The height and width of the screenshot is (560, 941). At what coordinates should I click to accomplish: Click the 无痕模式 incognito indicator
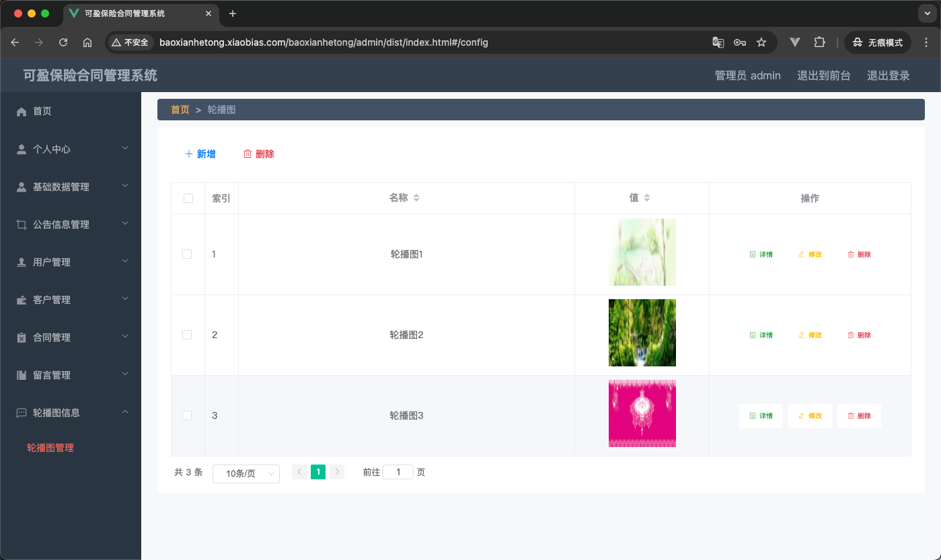pos(878,42)
